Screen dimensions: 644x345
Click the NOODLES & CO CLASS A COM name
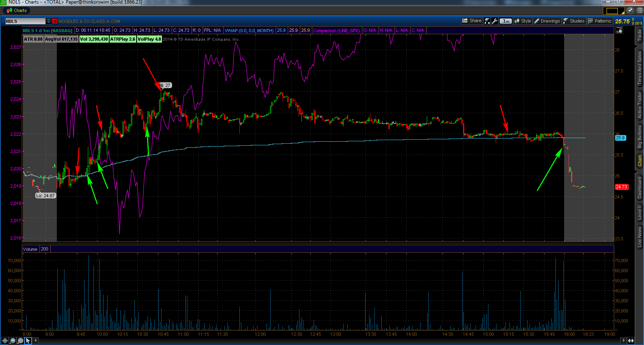89,21
